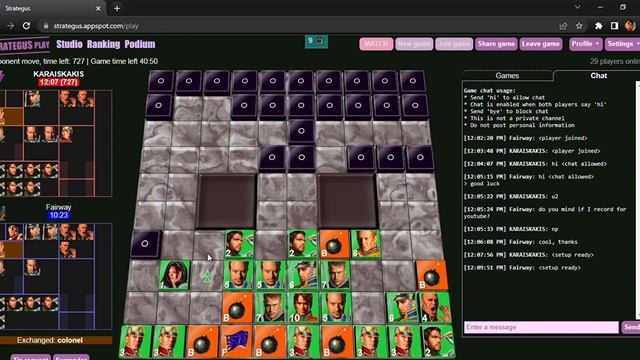The width and height of the screenshot is (640, 360).
Task: Select the rank 6 piece between 5 and 7
Action: (303, 275)
